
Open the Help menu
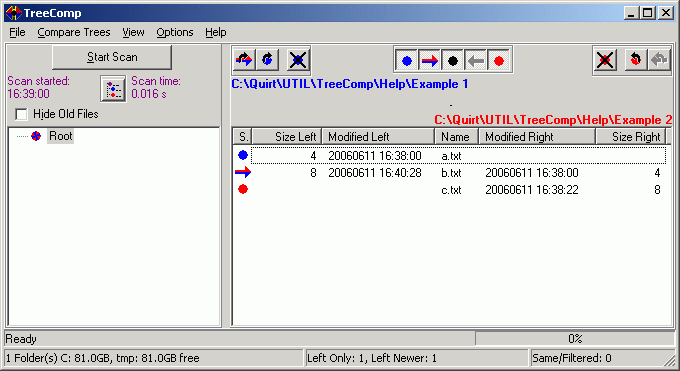[216, 33]
